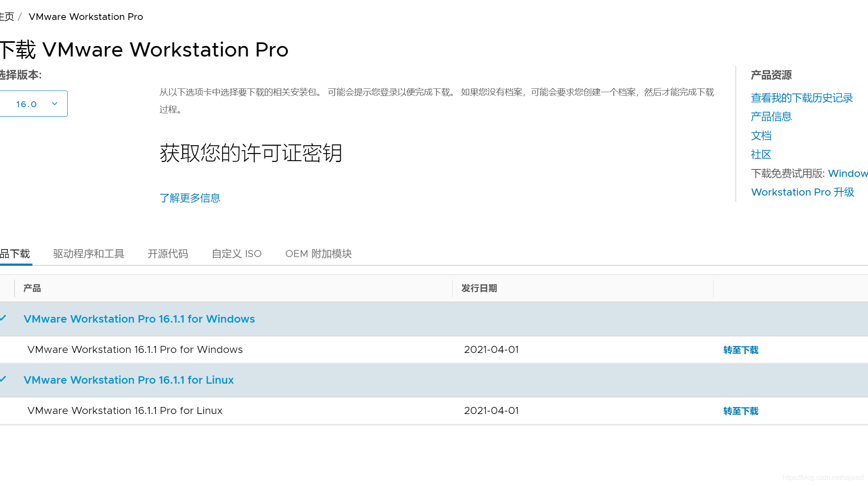Click the VMware Workstation Pro breadcrumb

coord(86,17)
